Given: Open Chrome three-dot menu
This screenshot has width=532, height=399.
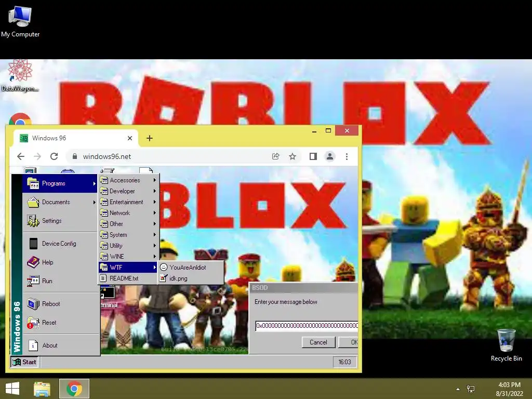Looking at the screenshot, I should pos(347,156).
